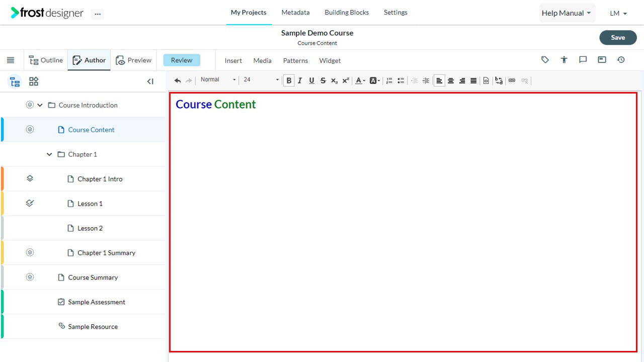Click the redo arrow in editor toolbar
The width and height of the screenshot is (644, 362).
tap(189, 80)
